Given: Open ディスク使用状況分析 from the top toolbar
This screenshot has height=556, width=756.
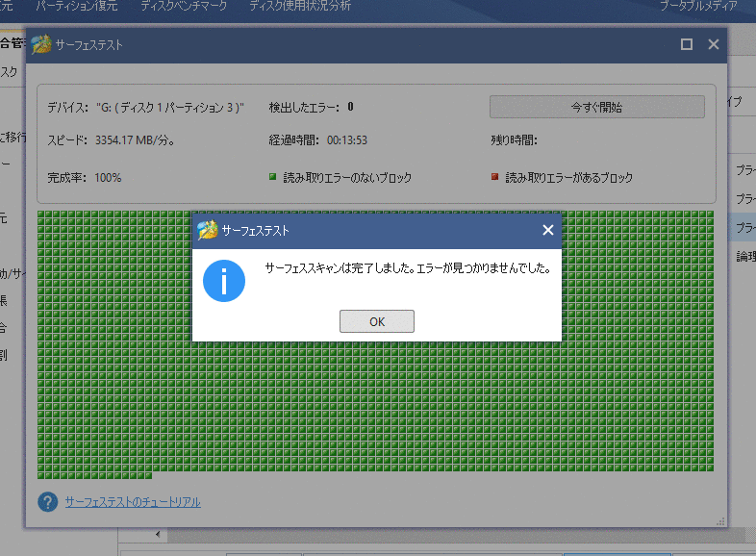Looking at the screenshot, I should [299, 6].
